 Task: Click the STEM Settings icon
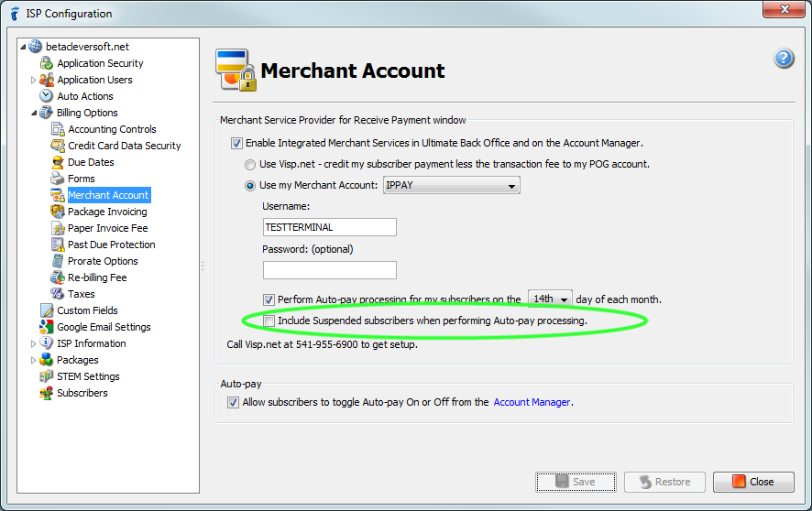click(47, 376)
